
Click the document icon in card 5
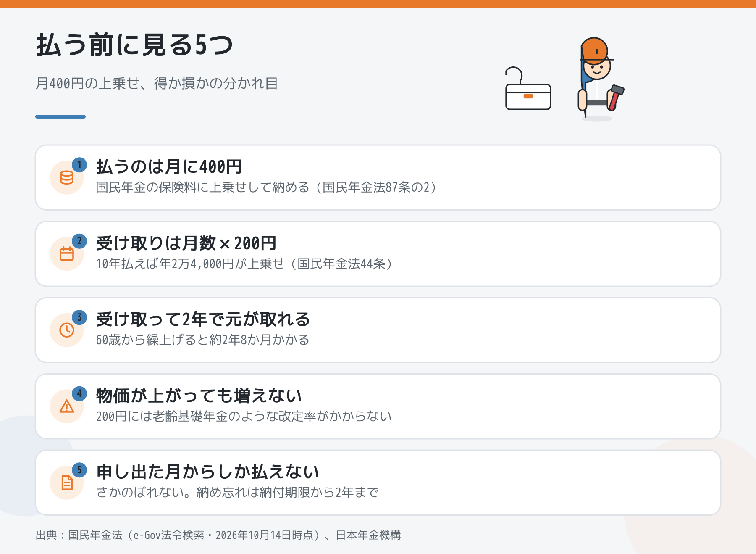click(x=67, y=483)
